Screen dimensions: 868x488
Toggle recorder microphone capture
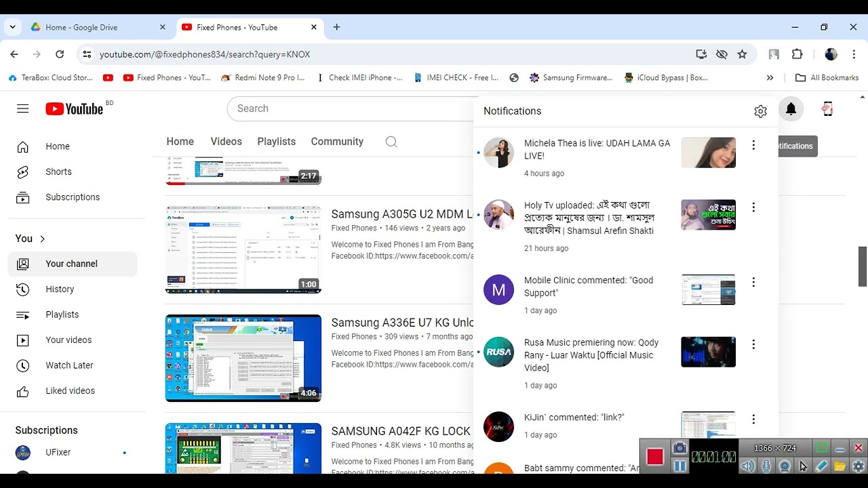[766, 466]
